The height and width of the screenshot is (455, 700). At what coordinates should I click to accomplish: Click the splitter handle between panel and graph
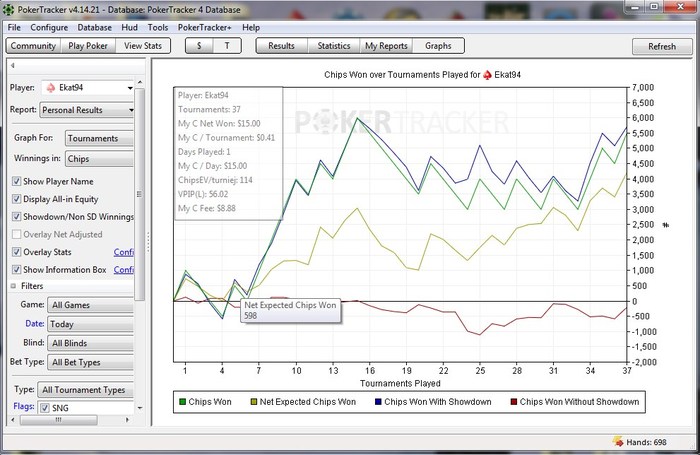click(x=148, y=242)
